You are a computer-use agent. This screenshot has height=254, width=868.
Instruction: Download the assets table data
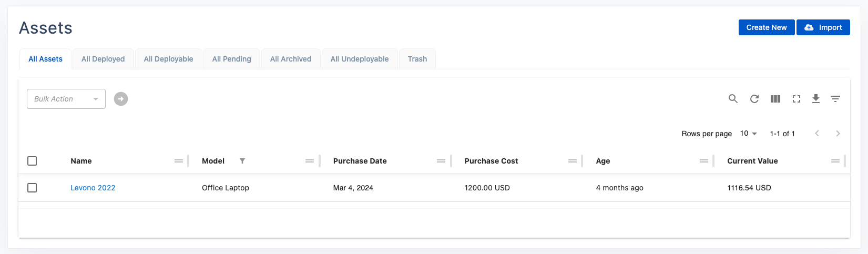point(816,99)
